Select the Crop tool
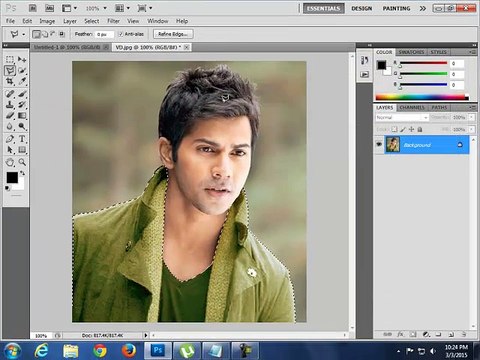 (x=10, y=81)
